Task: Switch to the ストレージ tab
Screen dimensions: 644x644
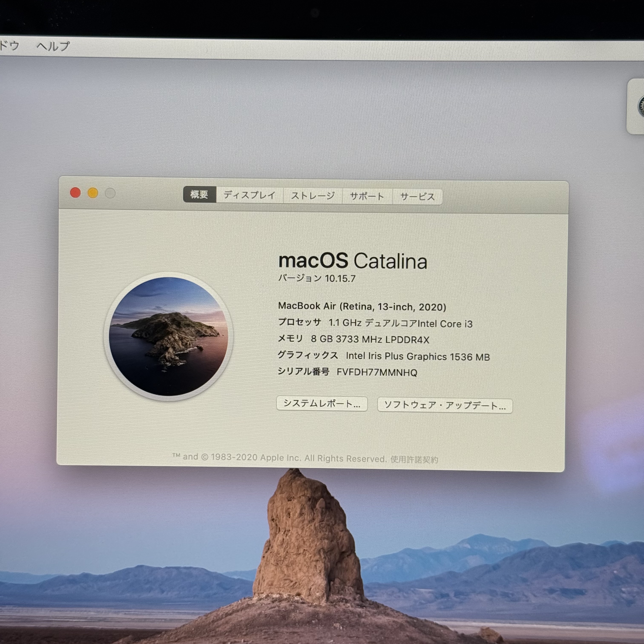Action: (x=313, y=196)
